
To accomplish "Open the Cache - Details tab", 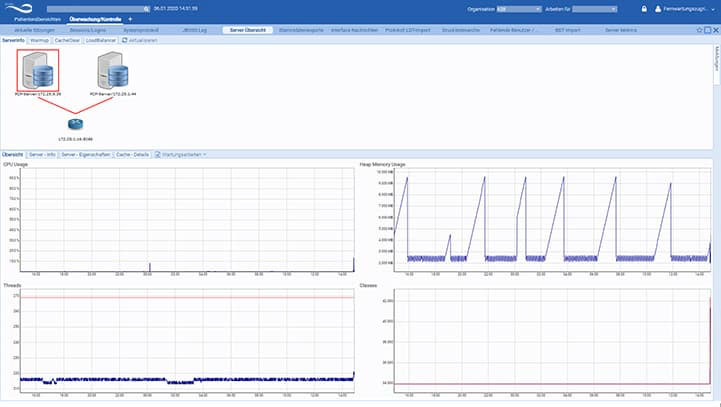I will tap(133, 155).
